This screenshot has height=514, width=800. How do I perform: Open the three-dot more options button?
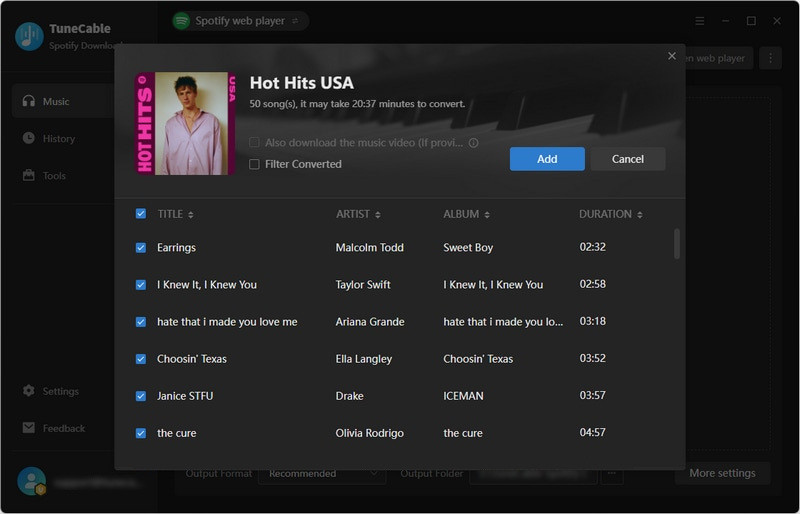[x=770, y=58]
